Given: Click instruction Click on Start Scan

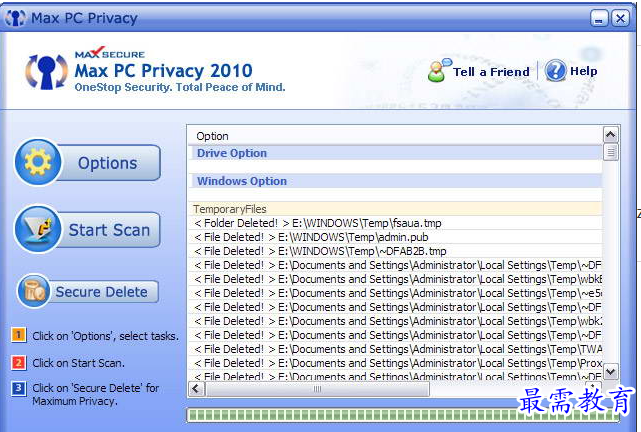Looking at the screenshot, I should (x=78, y=363).
